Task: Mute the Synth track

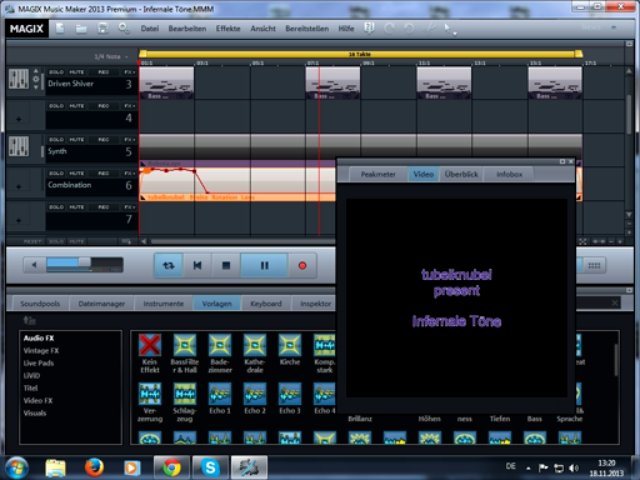Action: point(78,138)
